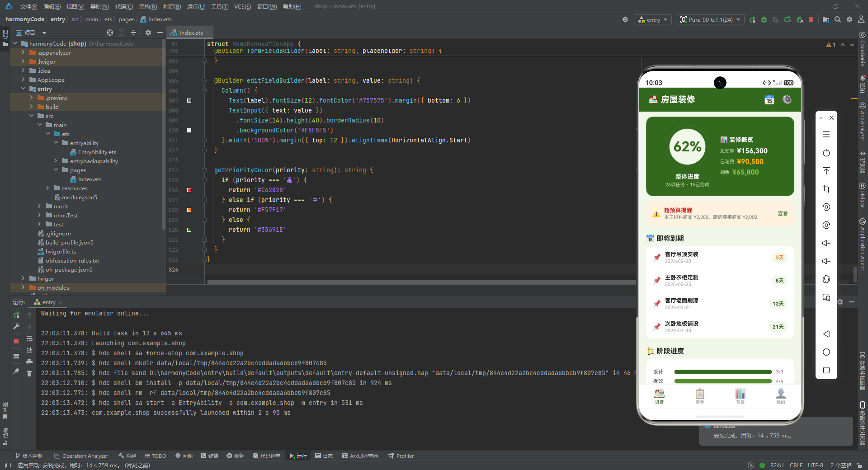The height and width of the screenshot is (470, 868).
Task: Open the account profile icon
Action: click(x=861, y=19)
